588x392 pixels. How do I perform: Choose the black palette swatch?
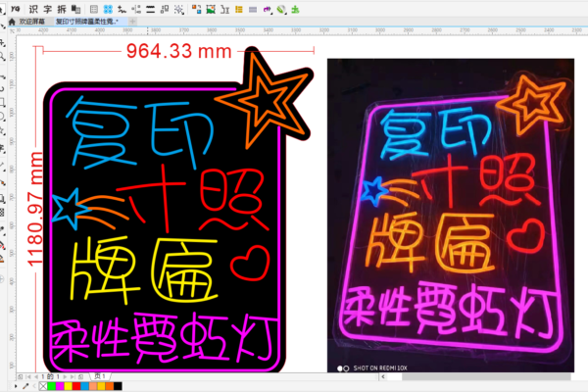pyautogui.click(x=118, y=386)
